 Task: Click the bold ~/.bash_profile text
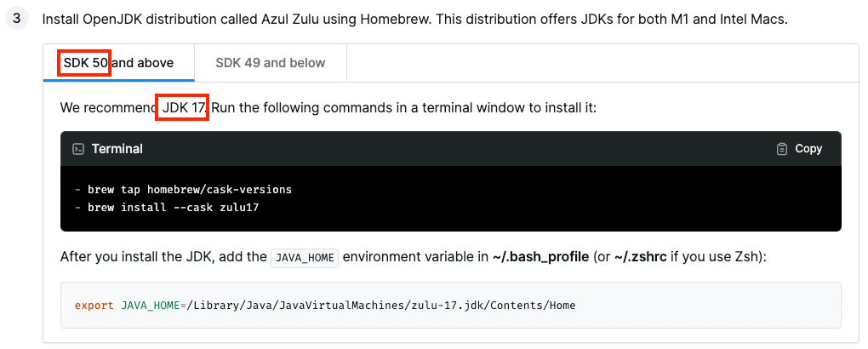[540, 258]
